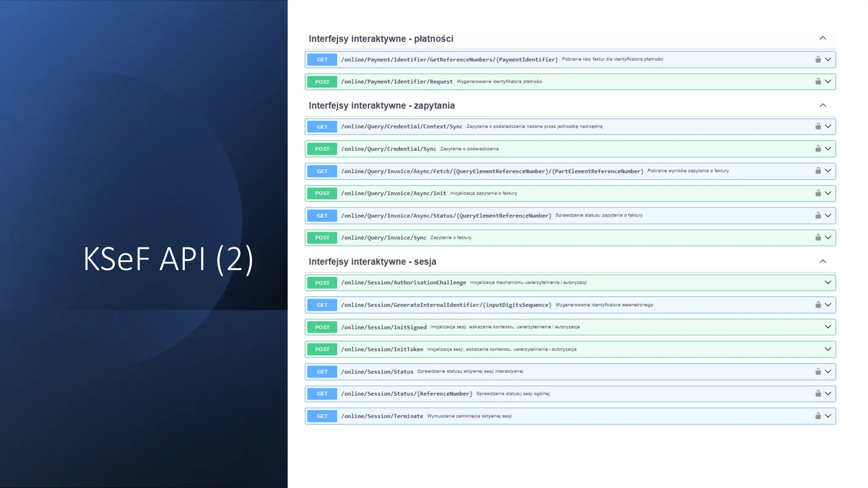Image resolution: width=868 pixels, height=488 pixels.
Task: Click lock icon on GET /online/Session/Status row
Action: 818,372
